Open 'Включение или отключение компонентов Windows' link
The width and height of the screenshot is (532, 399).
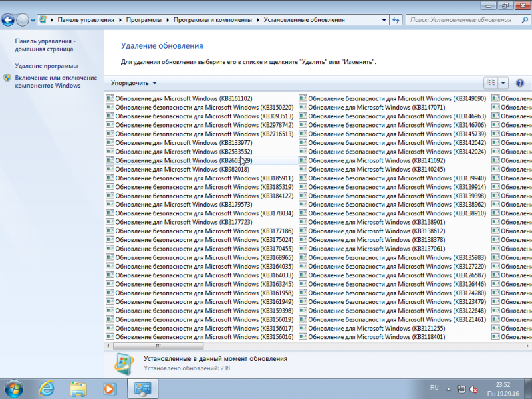pos(56,82)
